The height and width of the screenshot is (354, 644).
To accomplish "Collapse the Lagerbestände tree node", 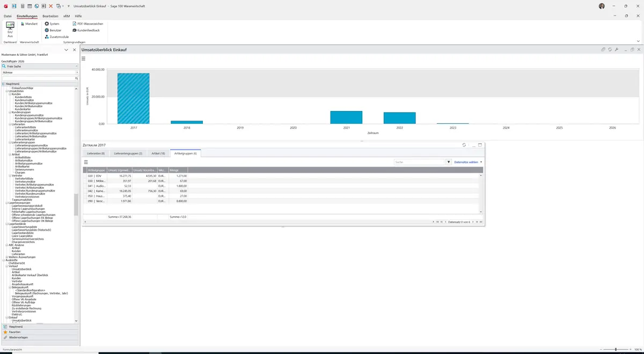I will [6, 224].
